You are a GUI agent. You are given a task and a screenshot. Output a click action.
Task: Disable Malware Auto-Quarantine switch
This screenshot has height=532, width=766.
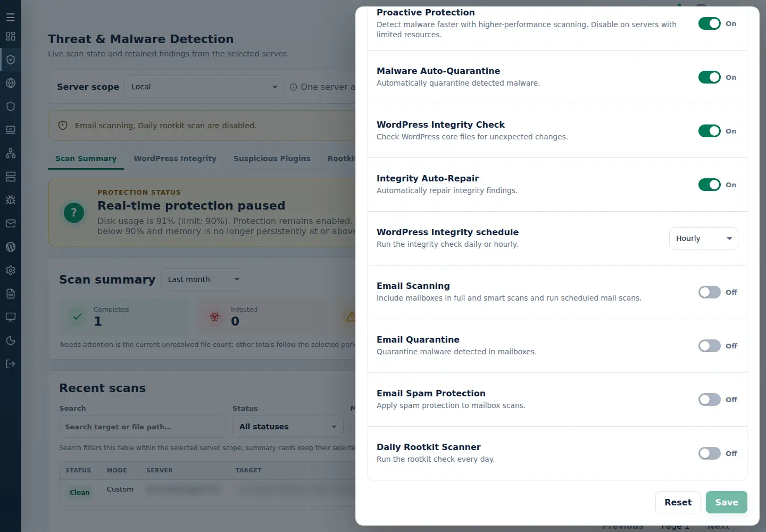click(709, 77)
